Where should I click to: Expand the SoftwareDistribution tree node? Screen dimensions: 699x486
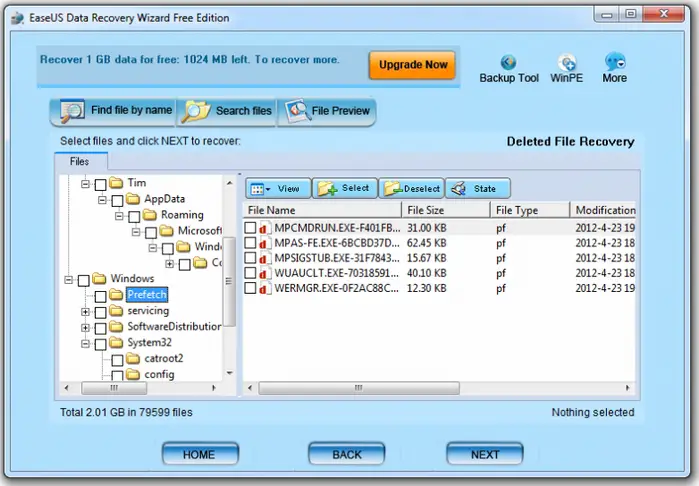pos(86,328)
